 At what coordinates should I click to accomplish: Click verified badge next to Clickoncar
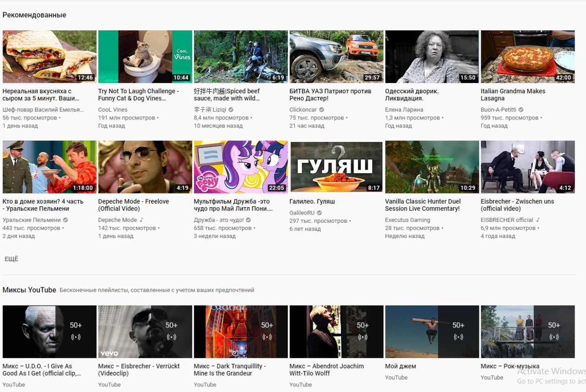pyautogui.click(x=322, y=110)
